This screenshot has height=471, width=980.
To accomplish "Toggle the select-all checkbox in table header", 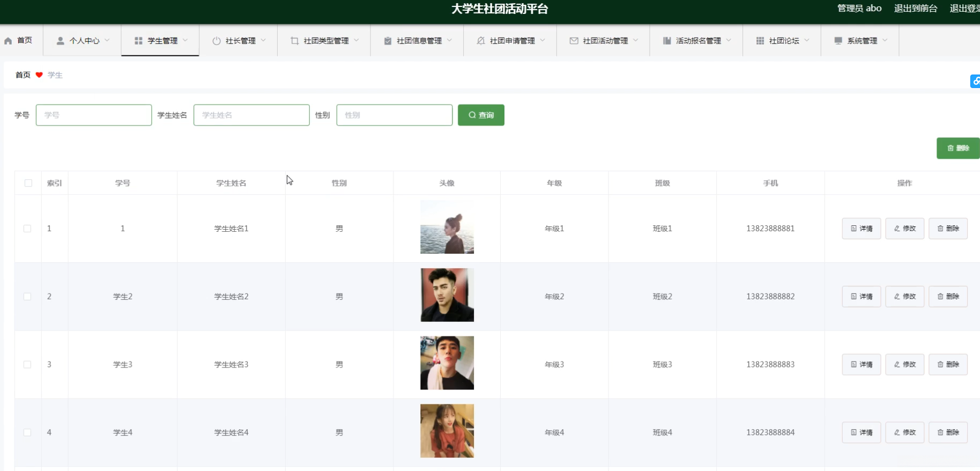I will (28, 183).
